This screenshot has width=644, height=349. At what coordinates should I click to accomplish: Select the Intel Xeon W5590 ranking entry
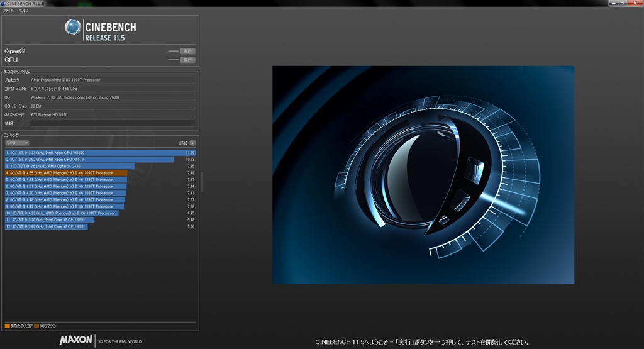point(94,153)
